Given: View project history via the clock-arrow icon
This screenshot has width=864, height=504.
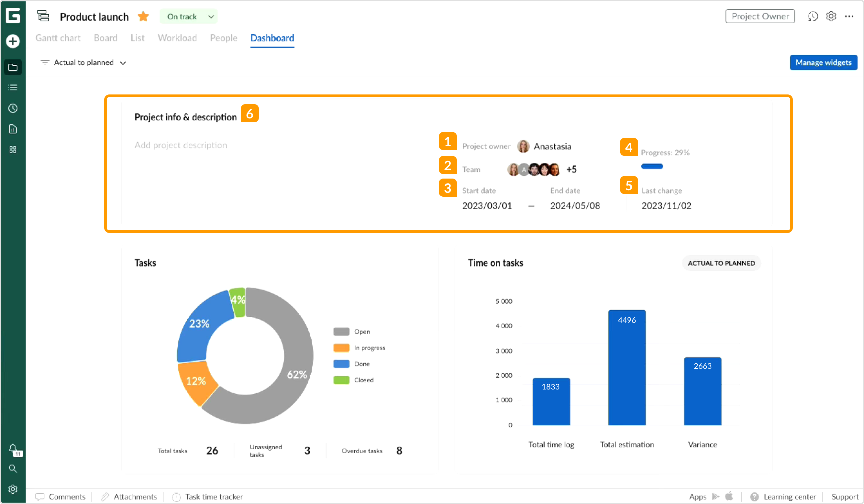Looking at the screenshot, I should click(x=813, y=16).
